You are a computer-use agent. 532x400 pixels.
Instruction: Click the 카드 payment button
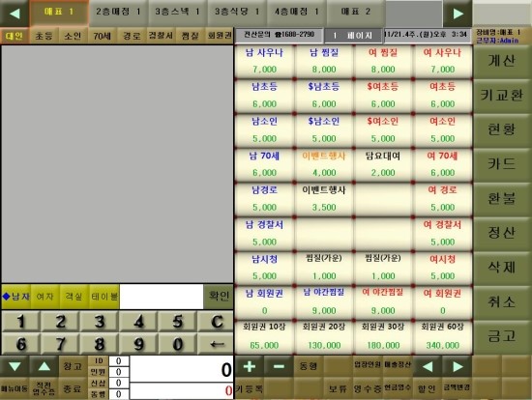tap(501, 164)
